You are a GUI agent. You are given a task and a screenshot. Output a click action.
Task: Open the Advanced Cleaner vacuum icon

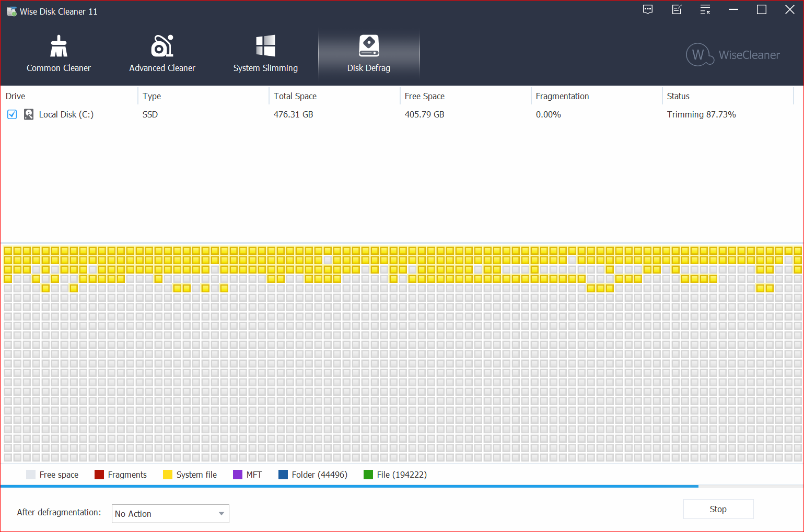(x=162, y=46)
